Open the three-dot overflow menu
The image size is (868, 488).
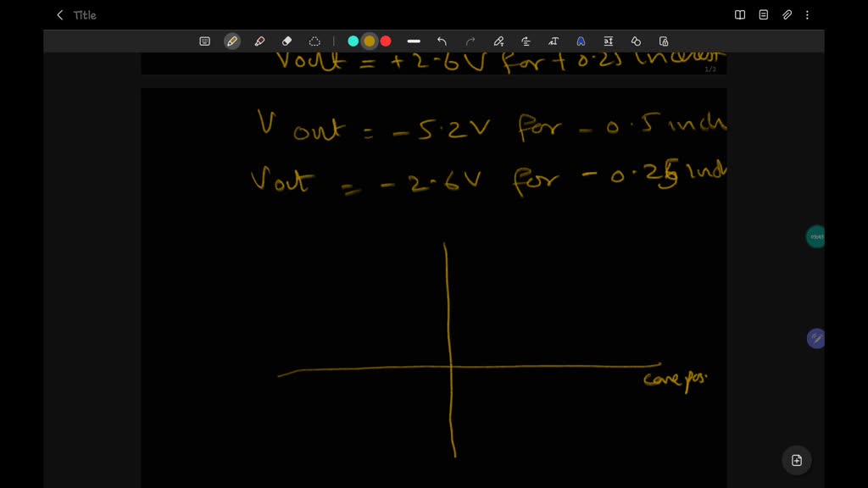click(807, 14)
